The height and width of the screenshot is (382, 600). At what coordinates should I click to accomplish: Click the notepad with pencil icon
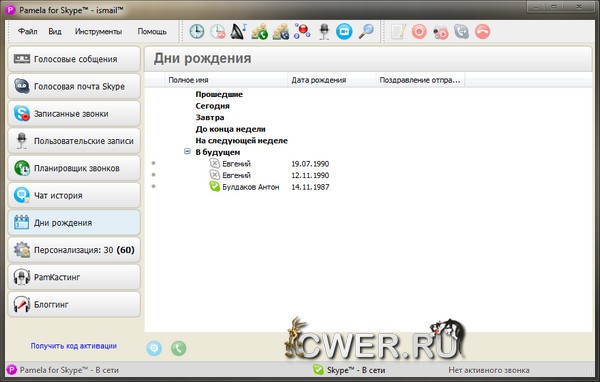point(398,31)
